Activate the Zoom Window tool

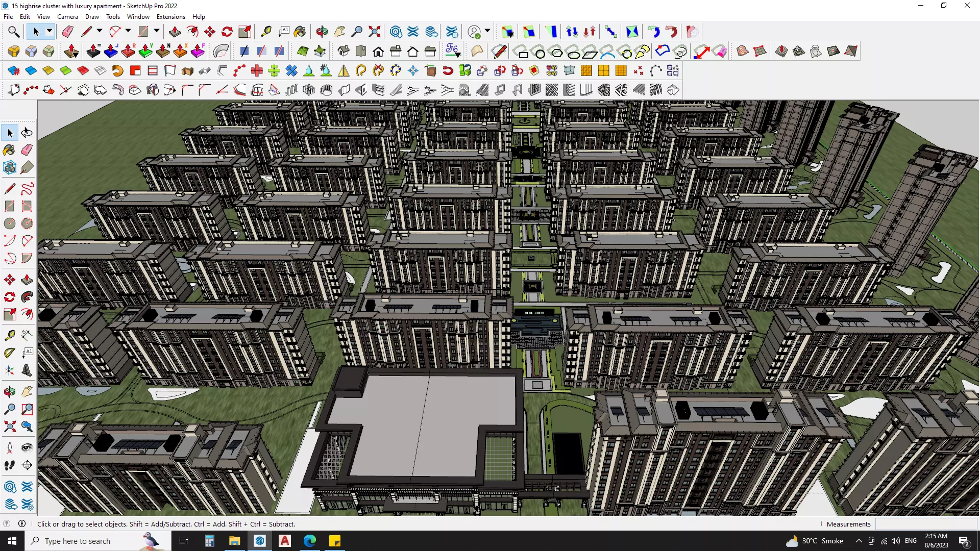(27, 409)
